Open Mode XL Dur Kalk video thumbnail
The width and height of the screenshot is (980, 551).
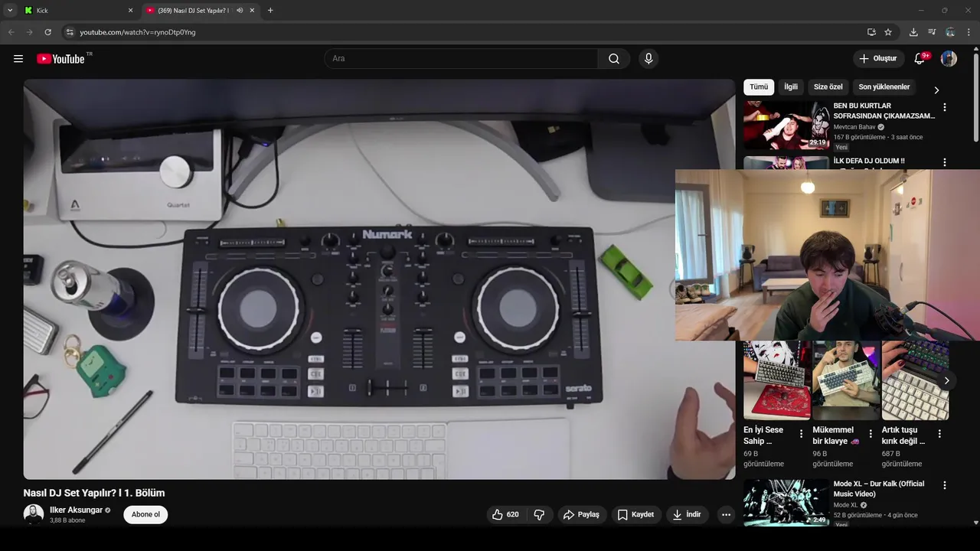(786, 503)
